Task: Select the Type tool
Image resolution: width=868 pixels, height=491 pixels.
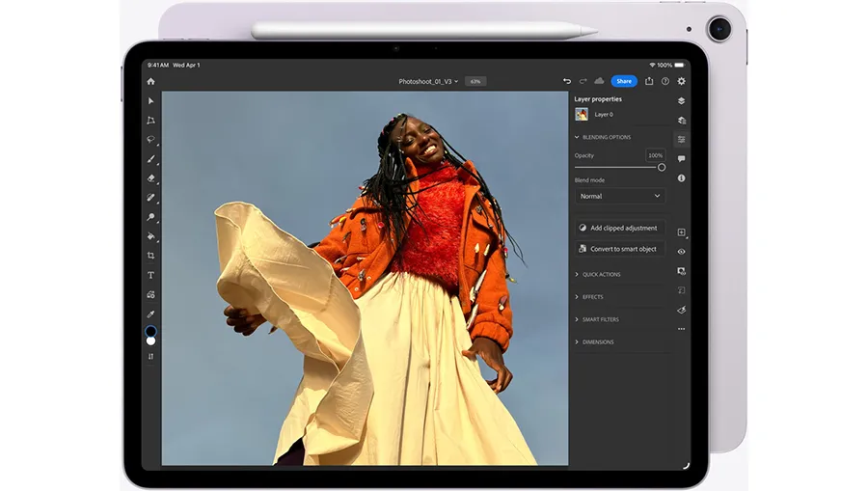Action: point(150,275)
